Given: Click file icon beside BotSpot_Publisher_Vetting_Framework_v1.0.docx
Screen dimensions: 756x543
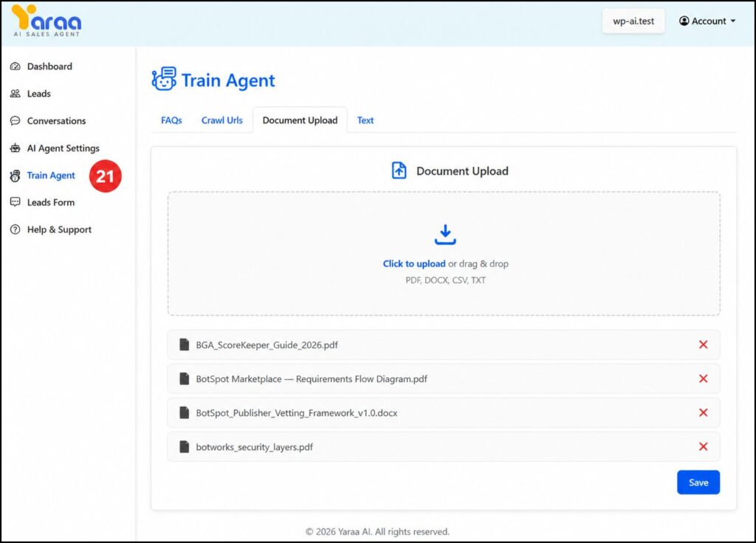Looking at the screenshot, I should (184, 413).
